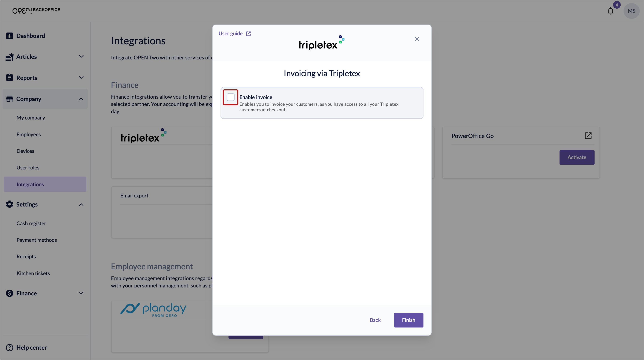Click the external link icon beside User guide
This screenshot has height=360, width=644.
tap(248, 34)
